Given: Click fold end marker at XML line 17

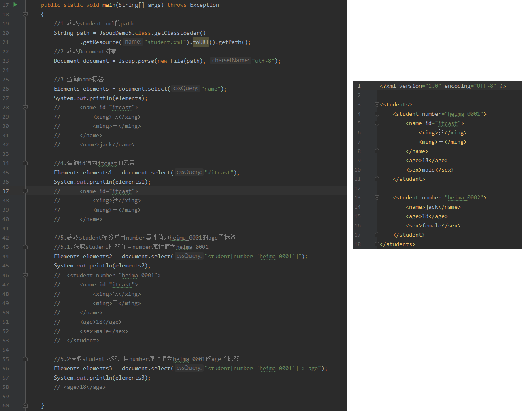Looking at the screenshot, I should pos(377,235).
